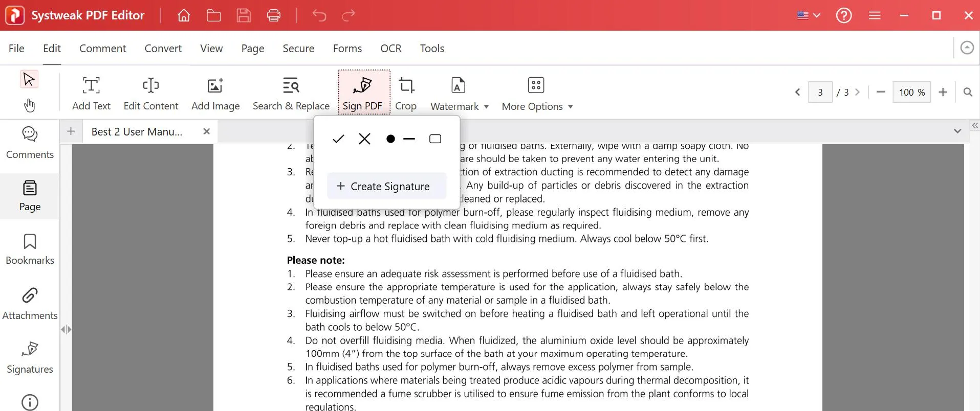This screenshot has height=411, width=980.
Task: Open Search & Replace tool
Action: click(x=291, y=94)
